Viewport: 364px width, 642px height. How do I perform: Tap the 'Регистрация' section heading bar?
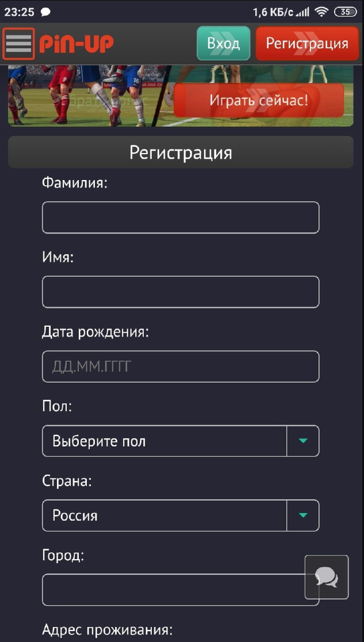point(181,152)
